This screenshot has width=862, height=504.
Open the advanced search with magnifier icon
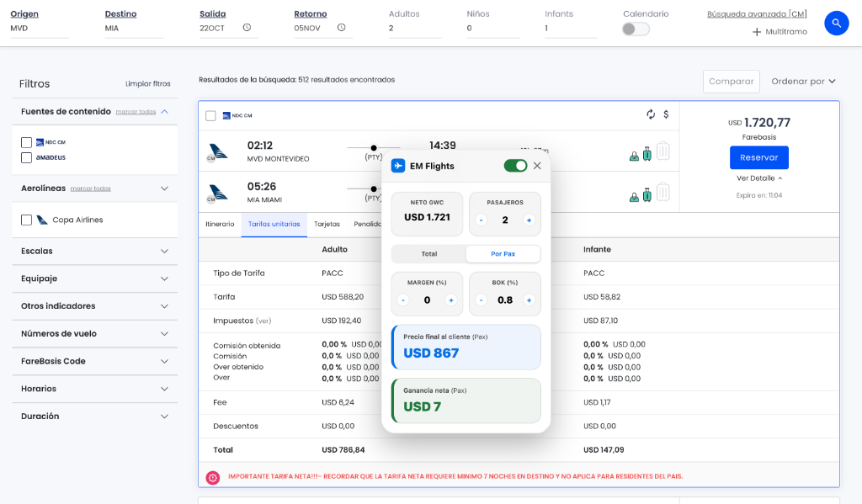pyautogui.click(x=836, y=23)
